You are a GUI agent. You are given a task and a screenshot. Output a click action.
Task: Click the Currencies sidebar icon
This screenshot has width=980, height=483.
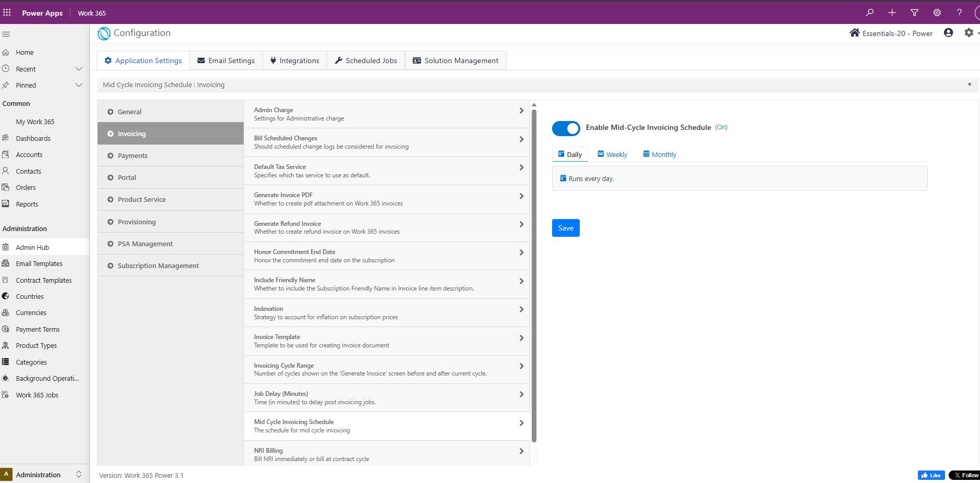[x=6, y=312]
